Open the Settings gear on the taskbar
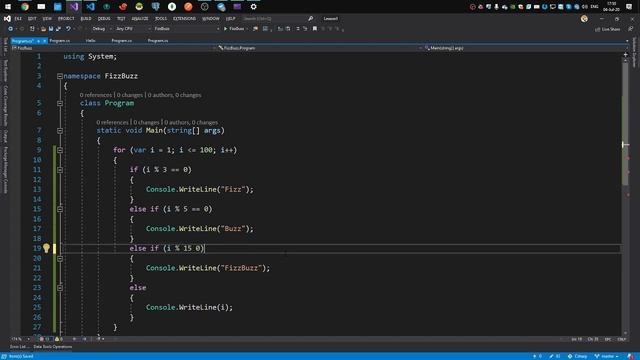640x360 pixels. click(253, 7)
